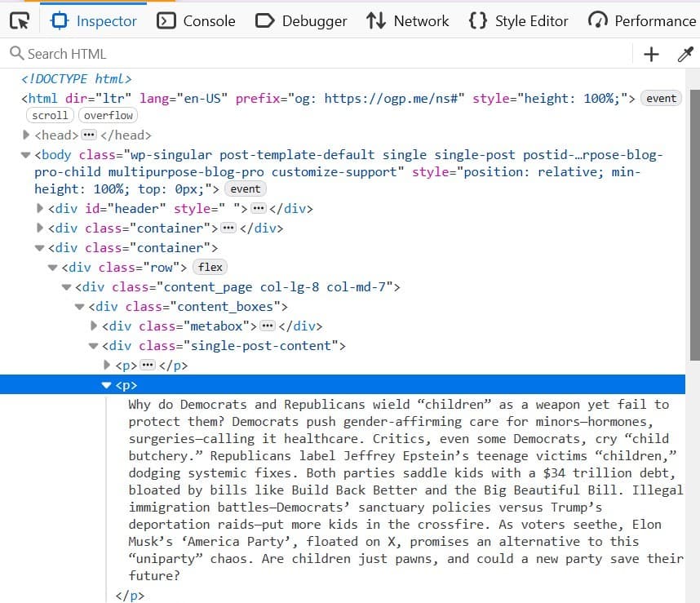
Task: Show first container div contents via ellipsis
Action: point(228,228)
